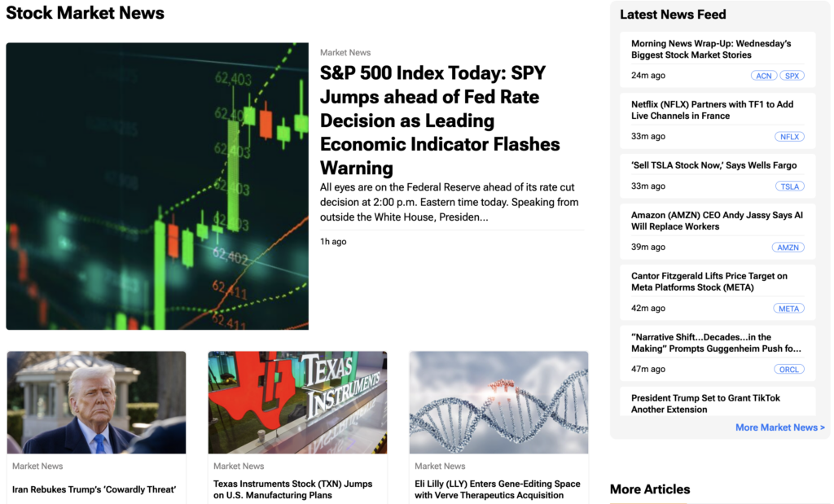The image size is (834, 504).
Task: Open the META ticker tag
Action: 788,309
